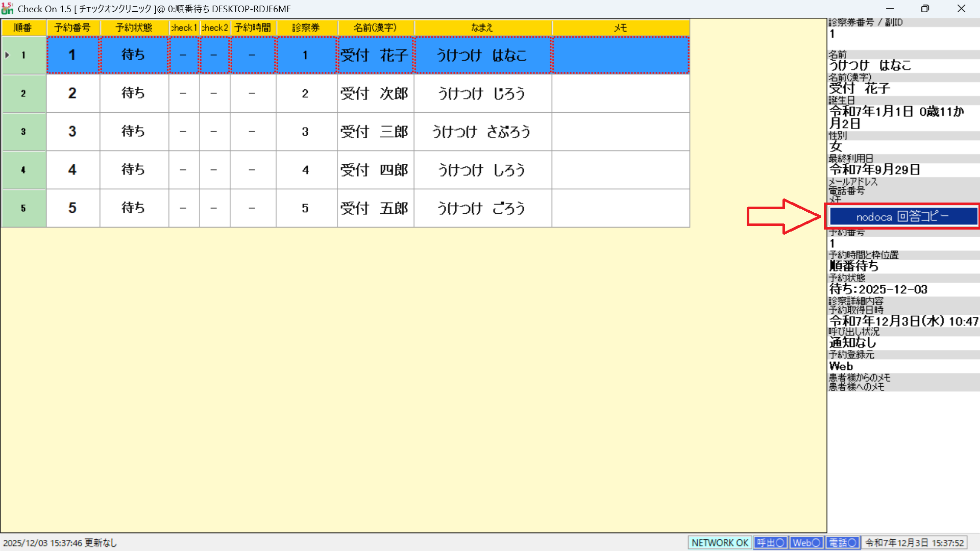Click the check1 cell for row 2

click(183, 93)
